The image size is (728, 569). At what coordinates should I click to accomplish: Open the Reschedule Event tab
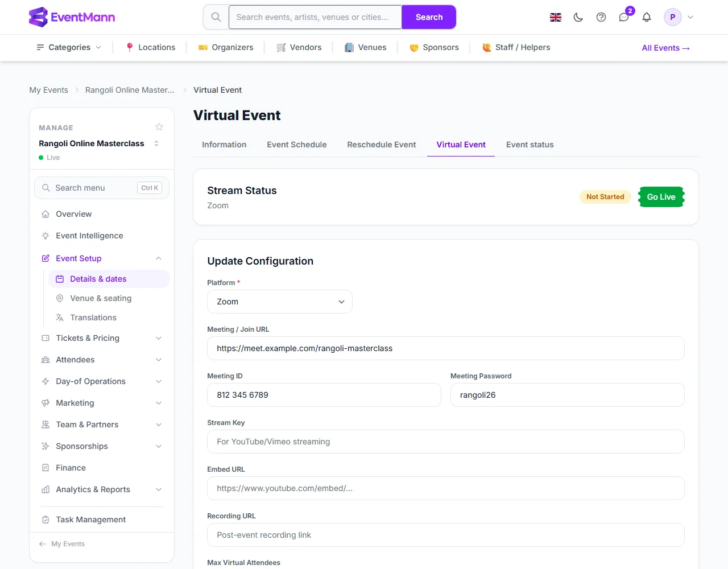[x=382, y=145]
